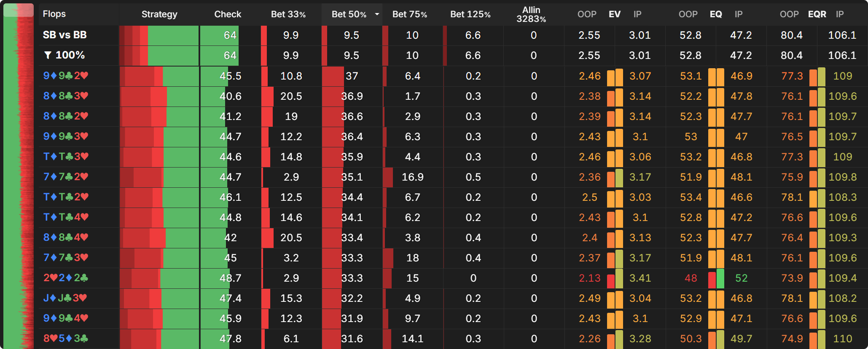
Task: Select the SB vs BB summary row label
Action: coord(64,35)
